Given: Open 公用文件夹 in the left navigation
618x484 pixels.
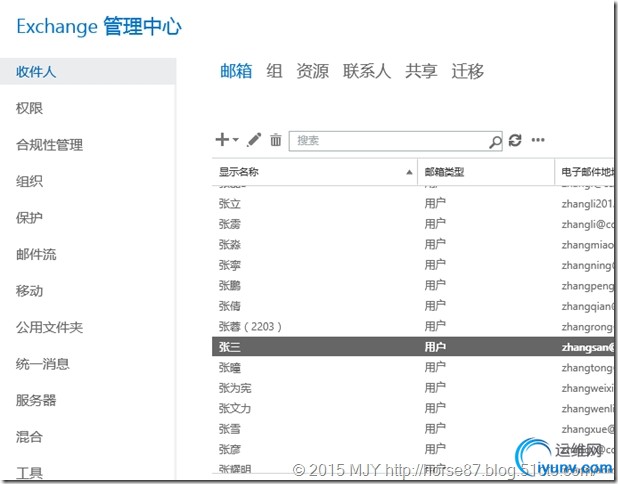Looking at the screenshot, I should [49, 327].
